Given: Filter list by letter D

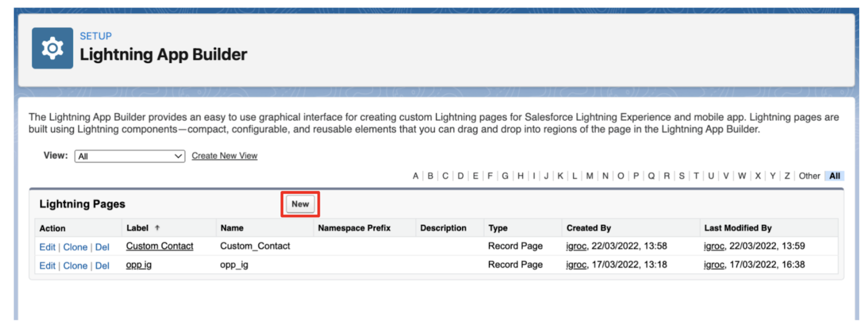Looking at the screenshot, I should tap(460, 176).
